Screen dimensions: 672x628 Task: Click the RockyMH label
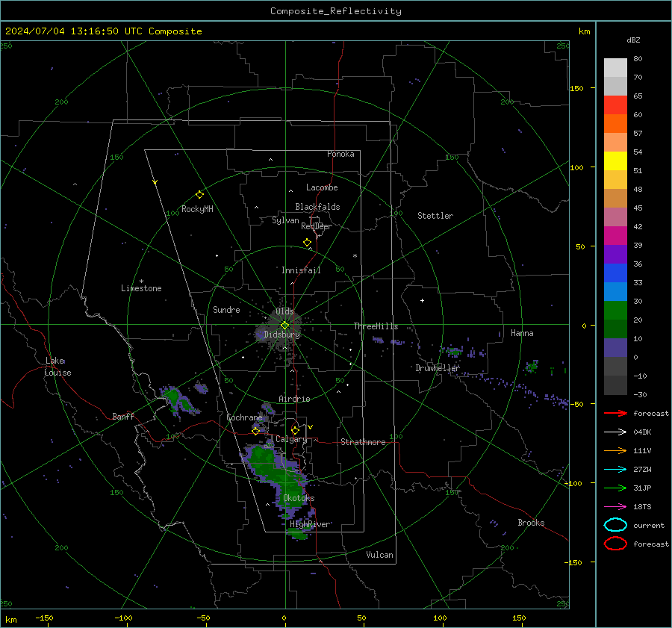tap(197, 209)
